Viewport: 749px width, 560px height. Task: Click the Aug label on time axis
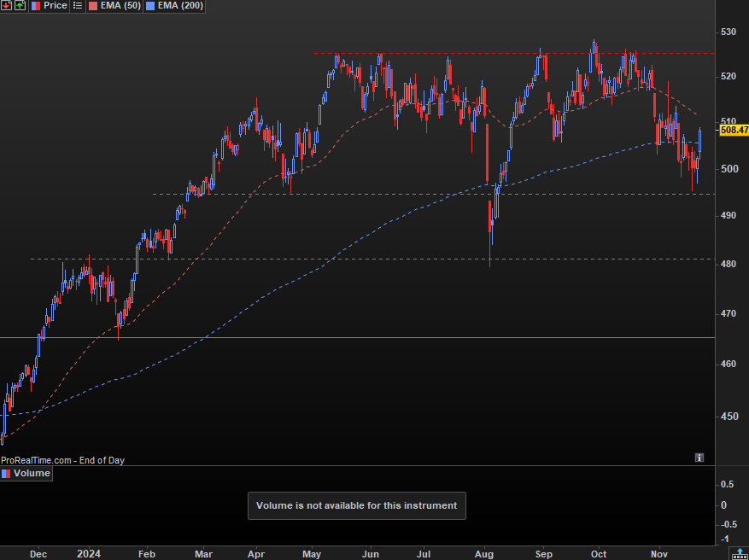(484, 554)
